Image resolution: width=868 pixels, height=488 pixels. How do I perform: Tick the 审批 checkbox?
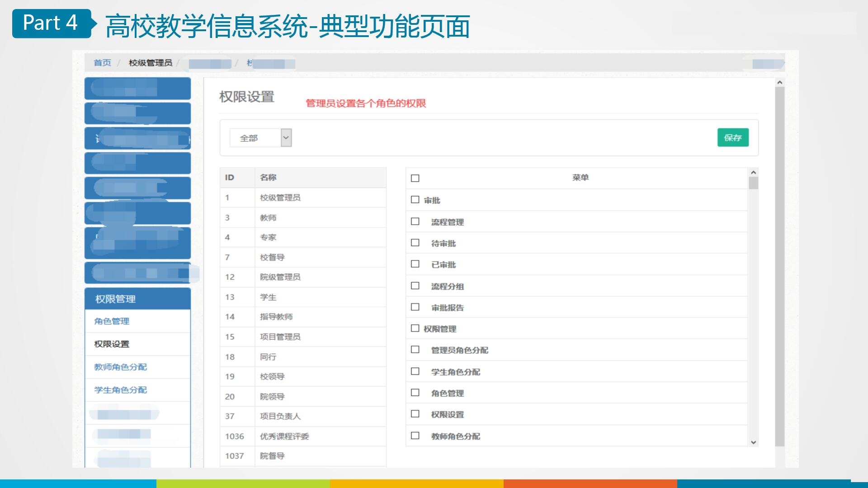coord(415,200)
